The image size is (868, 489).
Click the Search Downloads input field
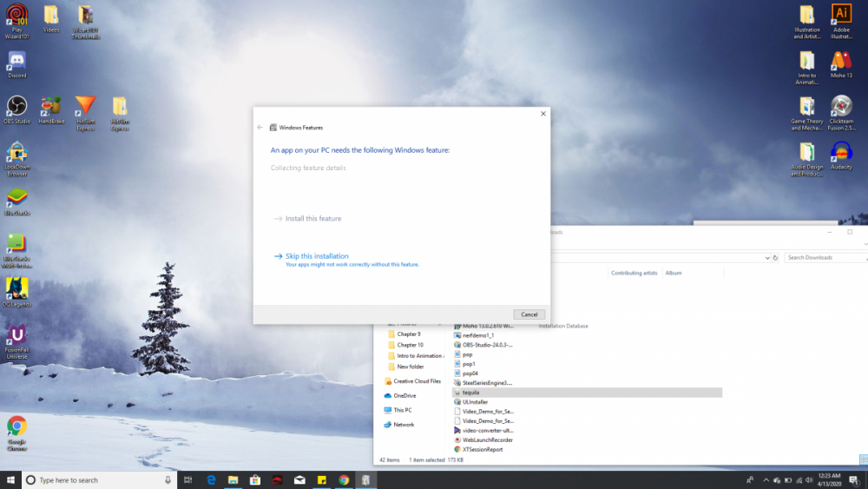point(825,258)
